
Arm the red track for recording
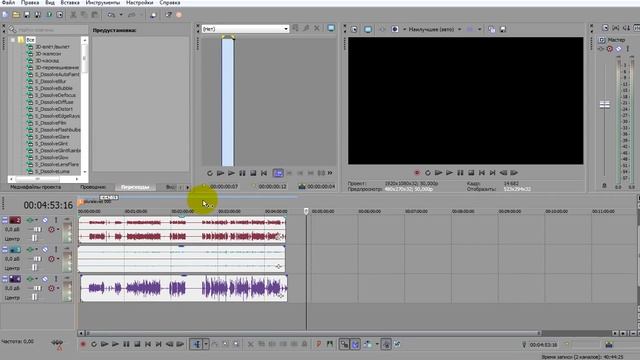click(x=51, y=229)
